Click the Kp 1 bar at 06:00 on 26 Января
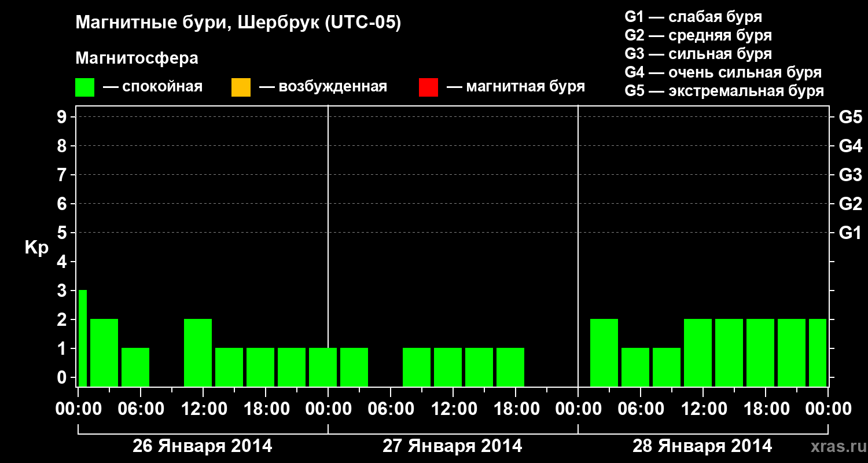The width and height of the screenshot is (868, 463). point(135,367)
